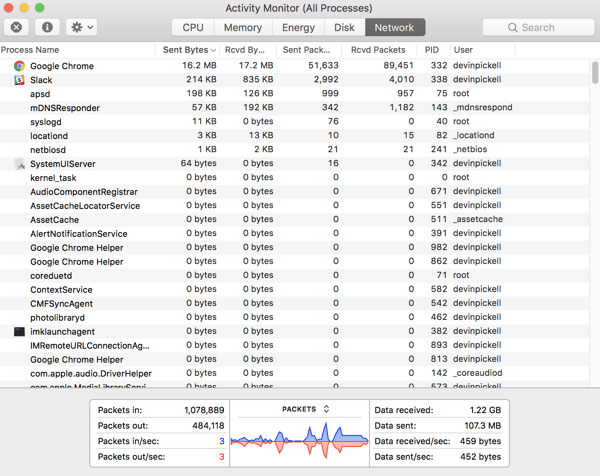600x476 pixels.
Task: Switch to the CPU tab
Action: [193, 28]
